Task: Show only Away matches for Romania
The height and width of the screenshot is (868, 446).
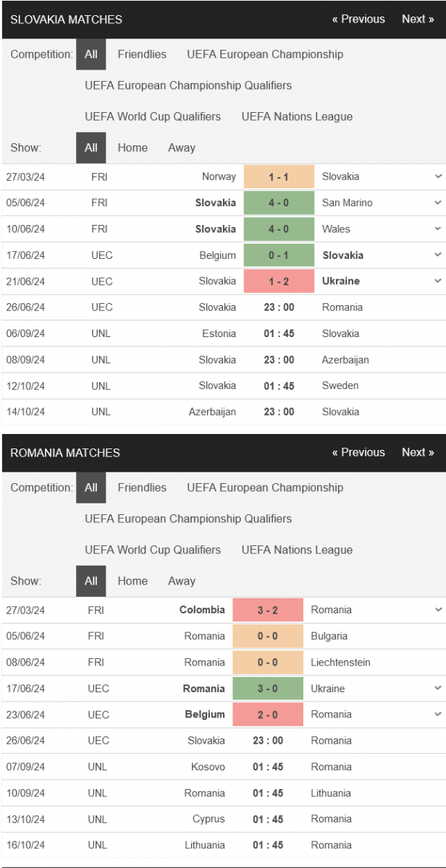Action: [x=182, y=581]
